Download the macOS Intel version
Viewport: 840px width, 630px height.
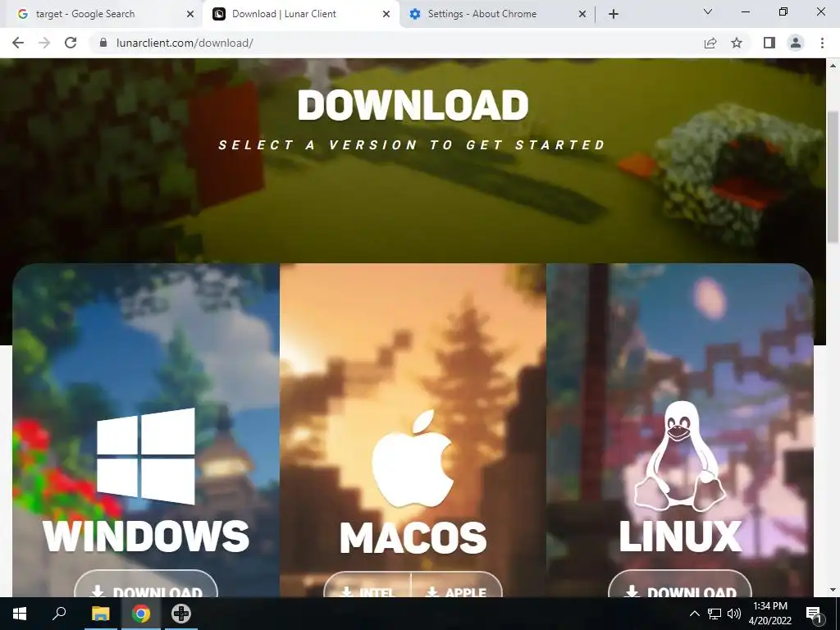[x=367, y=585]
